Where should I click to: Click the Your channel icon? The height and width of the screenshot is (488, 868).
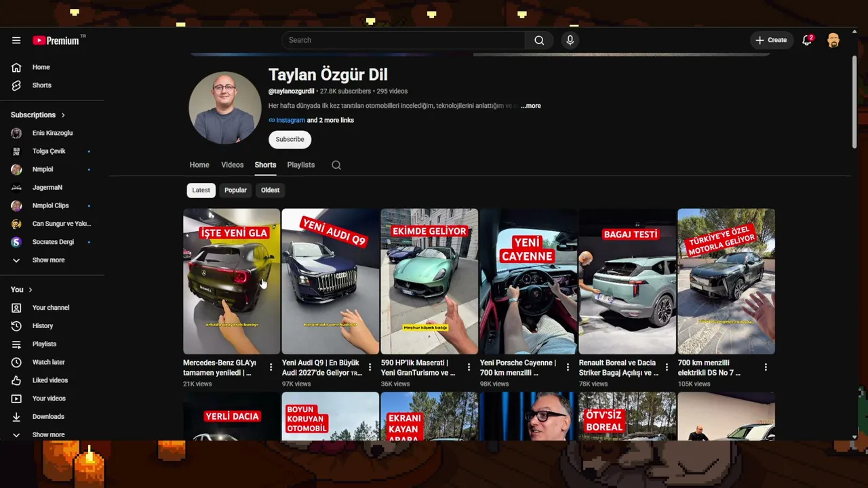pos(16,308)
